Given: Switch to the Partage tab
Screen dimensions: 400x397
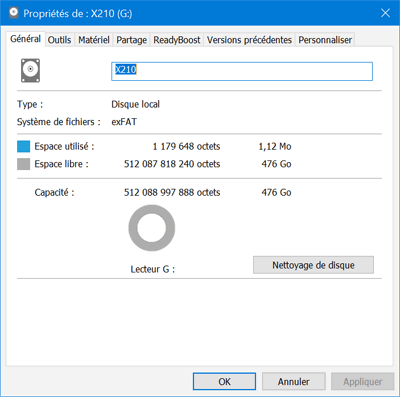Looking at the screenshot, I should coord(131,40).
